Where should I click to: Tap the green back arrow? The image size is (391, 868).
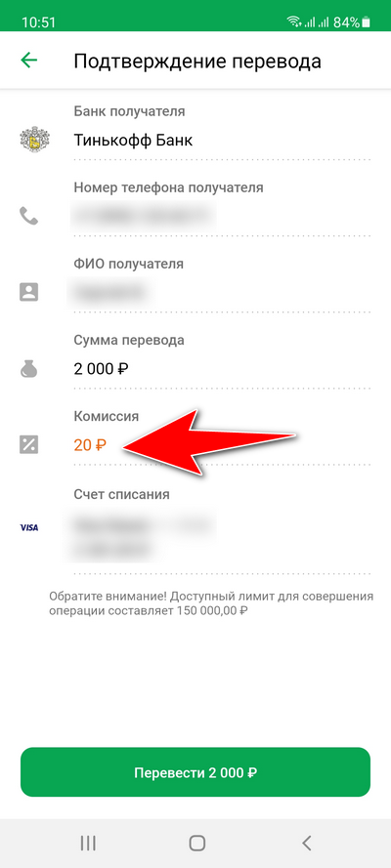coord(28,61)
